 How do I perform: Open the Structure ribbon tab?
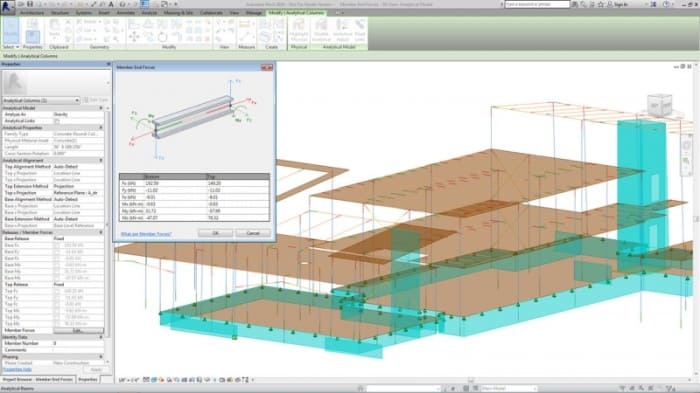click(x=60, y=13)
